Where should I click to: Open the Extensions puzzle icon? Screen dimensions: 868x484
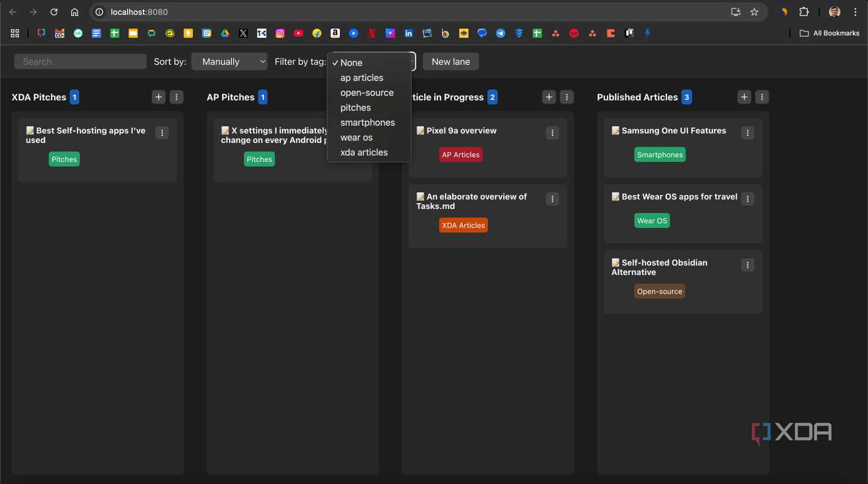804,12
